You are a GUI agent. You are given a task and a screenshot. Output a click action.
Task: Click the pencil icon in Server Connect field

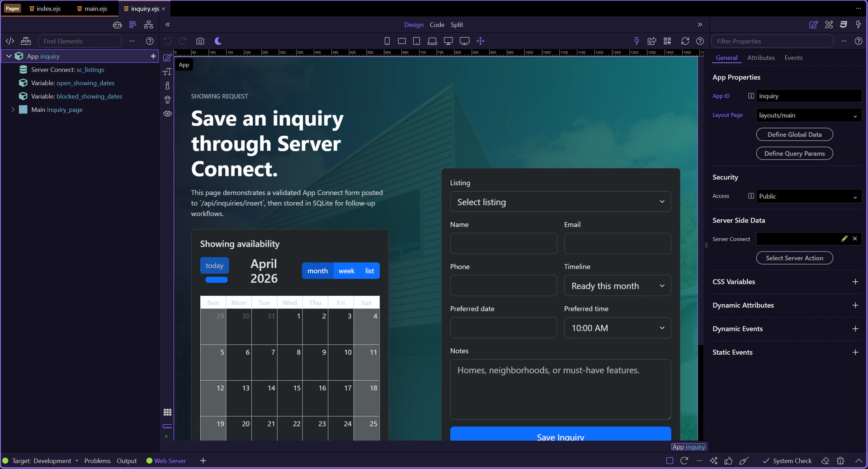844,239
